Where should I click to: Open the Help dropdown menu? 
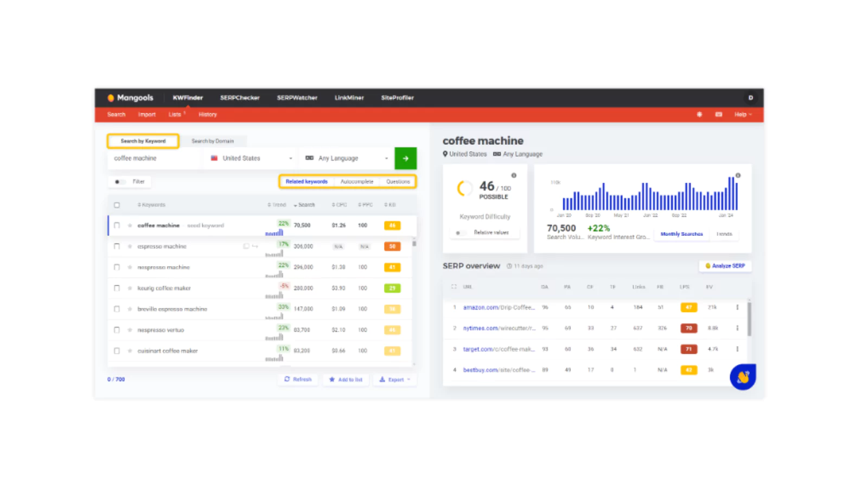pyautogui.click(x=743, y=114)
